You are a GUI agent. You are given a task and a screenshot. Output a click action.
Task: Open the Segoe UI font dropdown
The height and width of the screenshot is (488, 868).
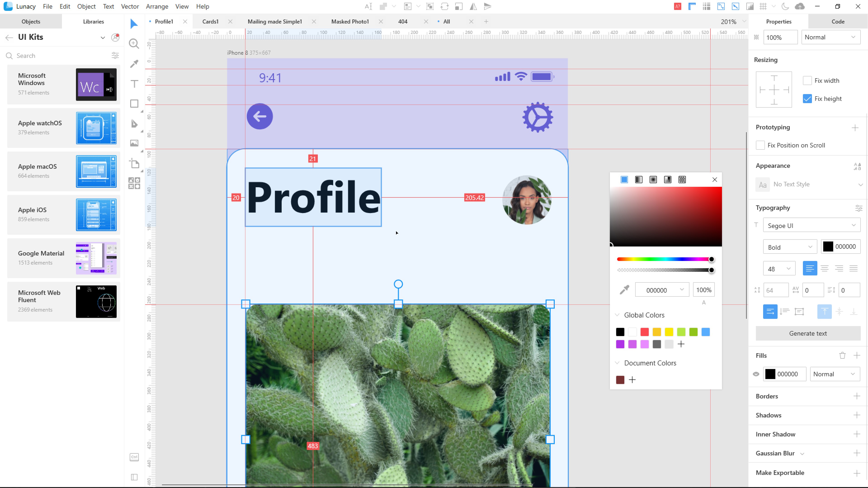tap(811, 225)
